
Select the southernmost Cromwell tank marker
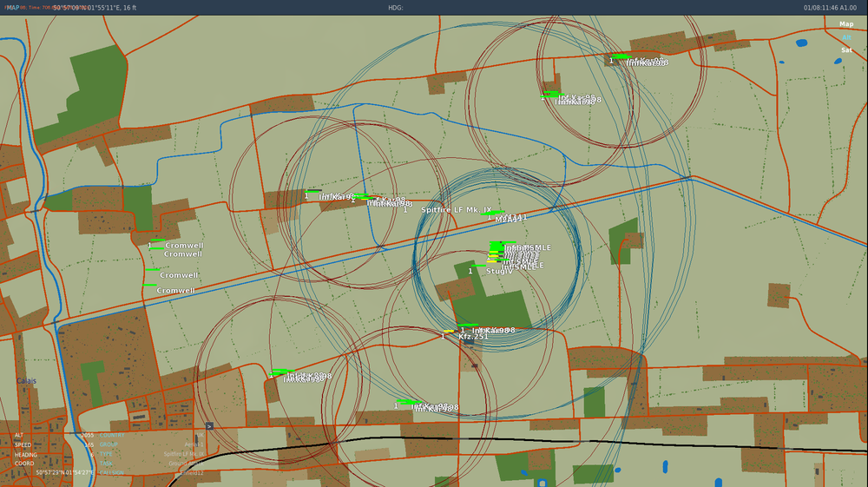(175, 291)
